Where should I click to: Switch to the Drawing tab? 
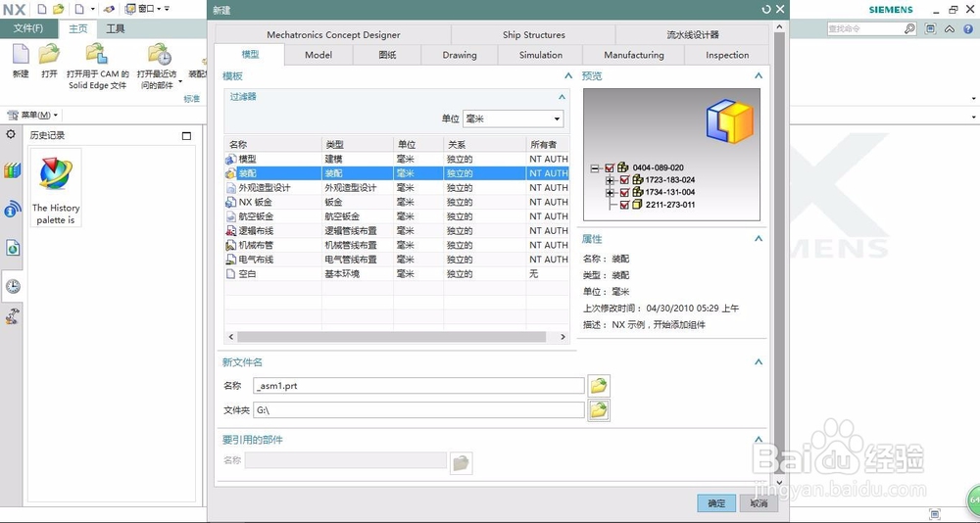(460, 55)
